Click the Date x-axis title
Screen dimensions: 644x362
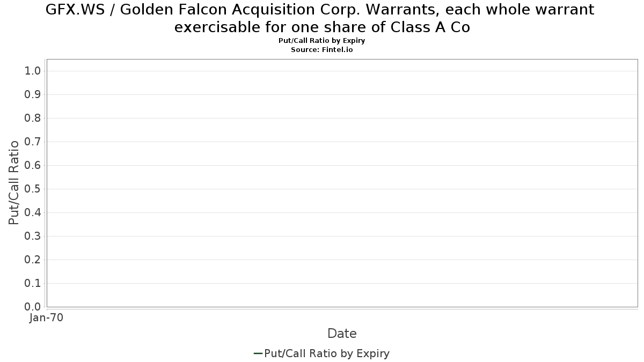point(342,334)
